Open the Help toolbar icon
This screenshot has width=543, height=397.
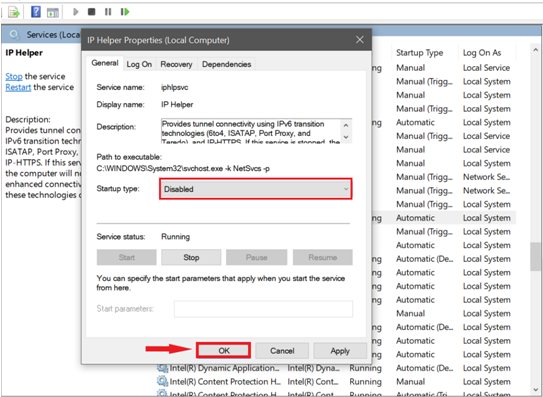(36, 12)
